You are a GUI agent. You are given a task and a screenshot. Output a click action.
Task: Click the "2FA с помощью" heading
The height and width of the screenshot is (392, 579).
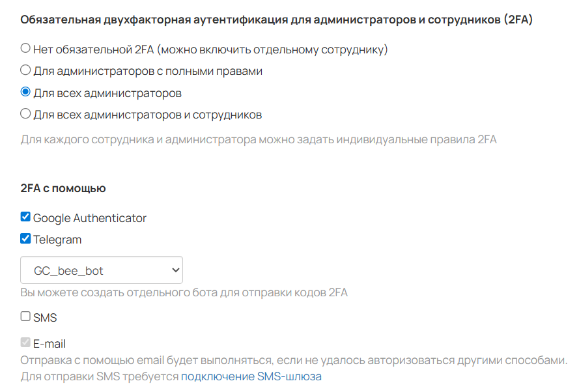click(63, 188)
